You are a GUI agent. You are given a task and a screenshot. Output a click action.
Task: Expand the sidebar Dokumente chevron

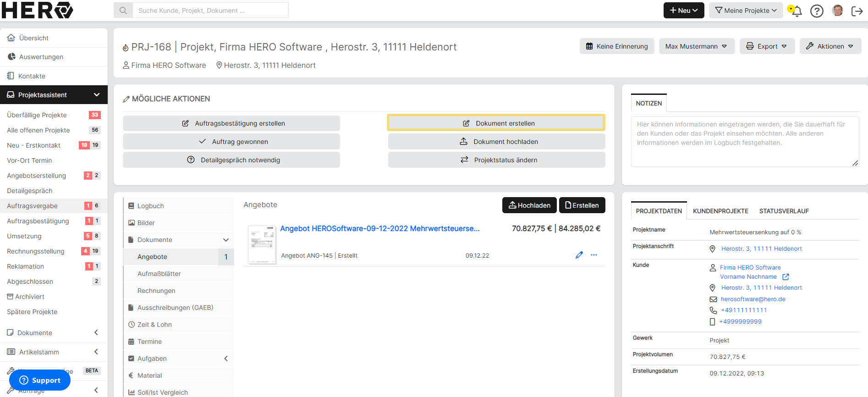tap(96, 332)
